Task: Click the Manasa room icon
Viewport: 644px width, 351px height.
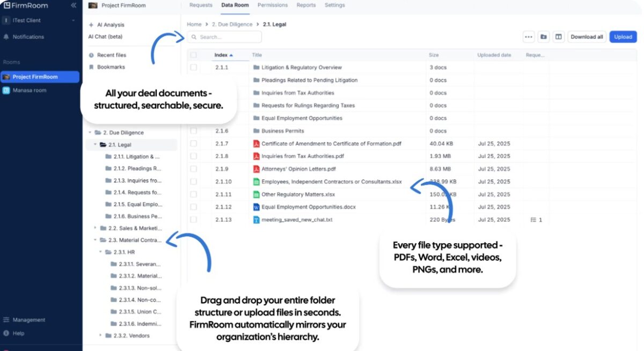Action: click(6, 90)
